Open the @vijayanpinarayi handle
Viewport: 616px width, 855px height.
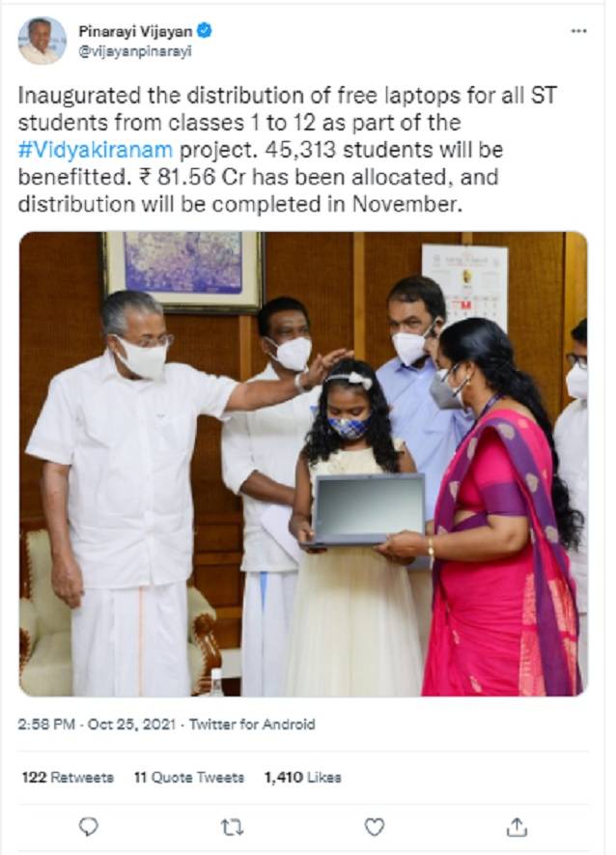pyautogui.click(x=135, y=51)
